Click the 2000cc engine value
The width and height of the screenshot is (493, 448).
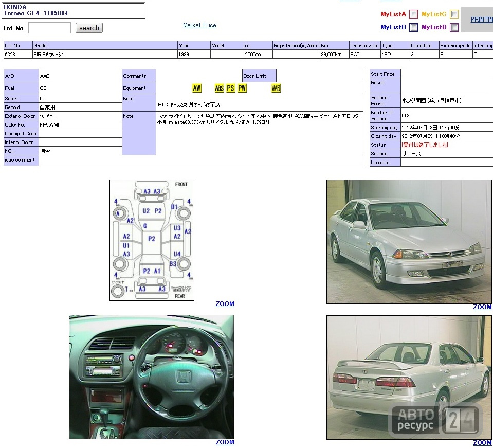point(253,55)
